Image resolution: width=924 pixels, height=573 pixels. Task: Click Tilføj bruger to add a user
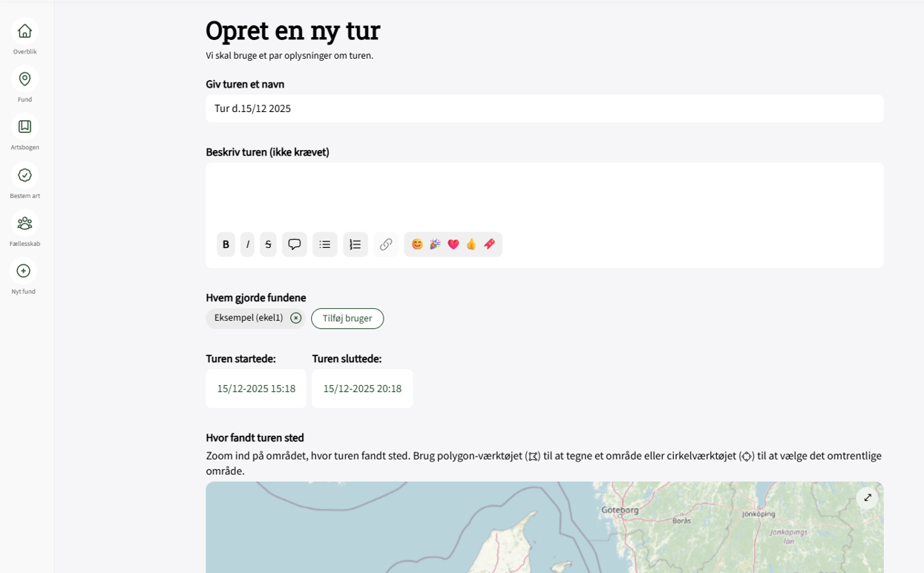[347, 318]
